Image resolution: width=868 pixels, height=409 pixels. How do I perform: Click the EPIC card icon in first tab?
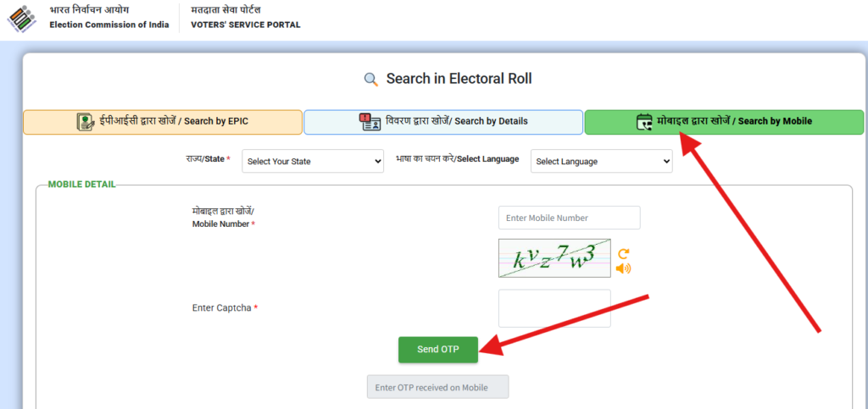[85, 122]
